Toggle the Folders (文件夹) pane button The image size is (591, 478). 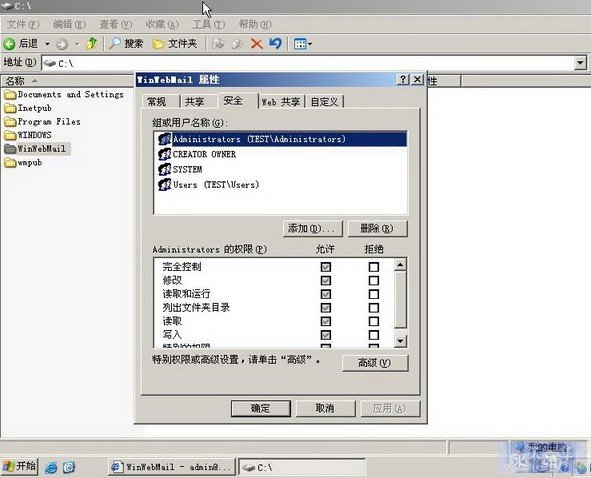[175, 44]
